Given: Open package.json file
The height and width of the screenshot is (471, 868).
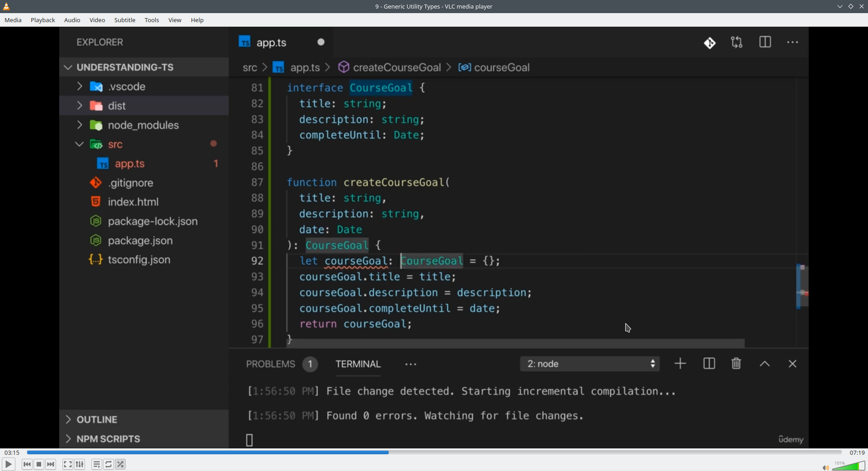Looking at the screenshot, I should [x=144, y=240].
